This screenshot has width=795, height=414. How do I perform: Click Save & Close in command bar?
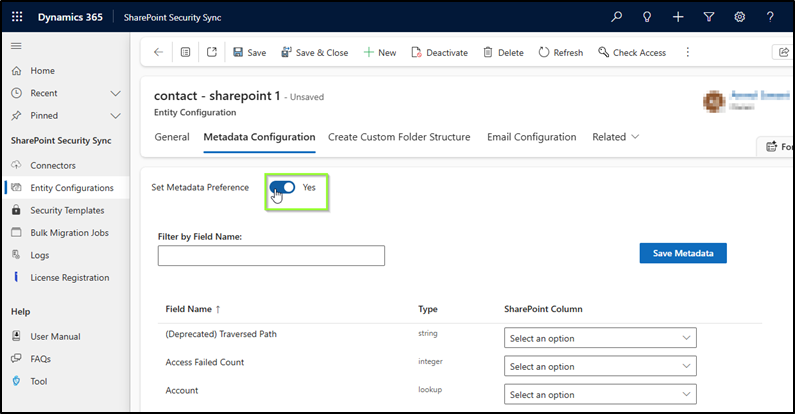tap(314, 53)
